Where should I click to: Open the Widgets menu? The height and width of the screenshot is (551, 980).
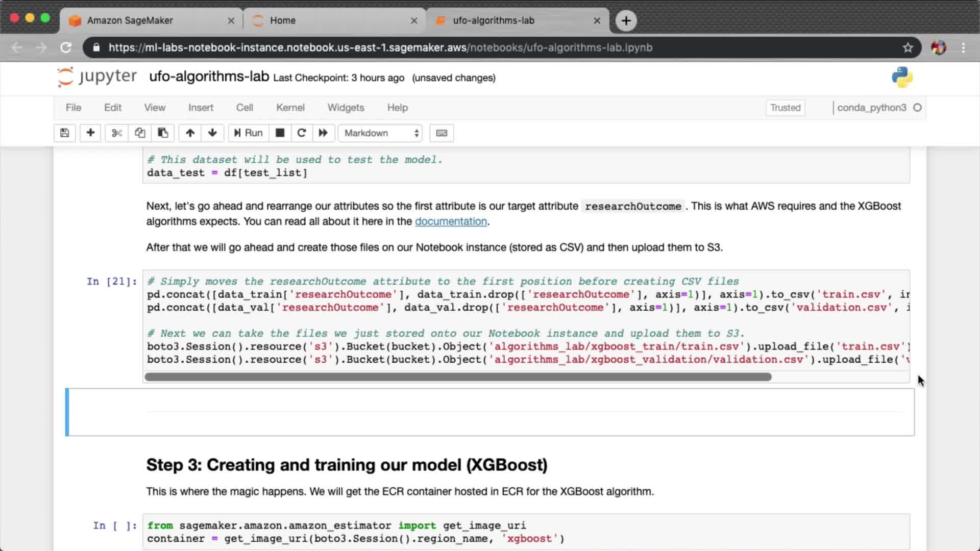point(346,108)
